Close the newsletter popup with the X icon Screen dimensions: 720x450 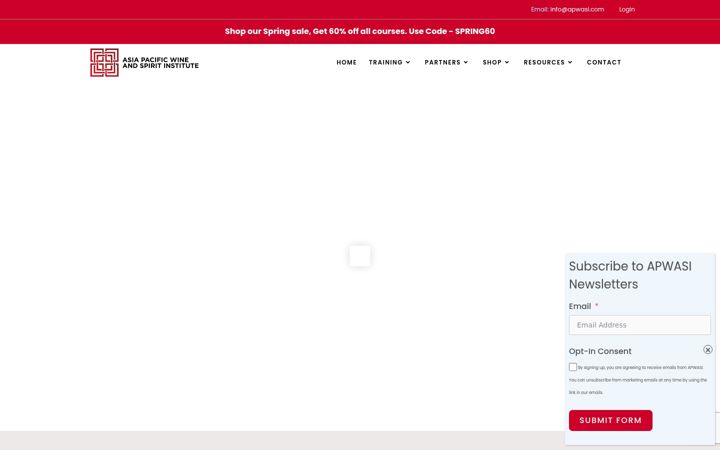[x=708, y=349]
